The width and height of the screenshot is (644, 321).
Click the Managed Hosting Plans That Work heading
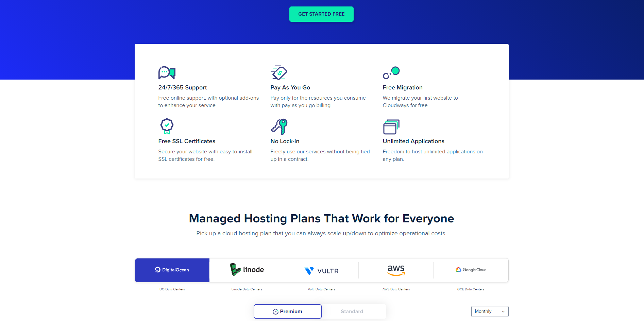pos(321,218)
